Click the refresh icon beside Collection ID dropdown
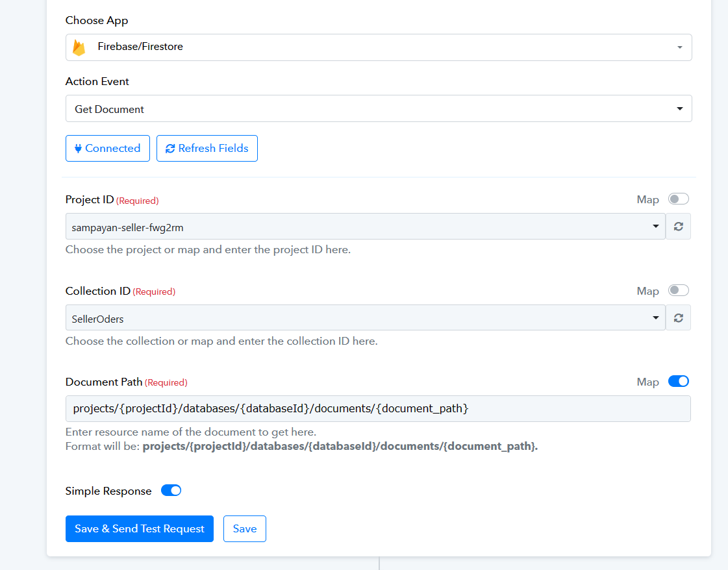Viewport: 728px width, 570px height. tap(679, 318)
